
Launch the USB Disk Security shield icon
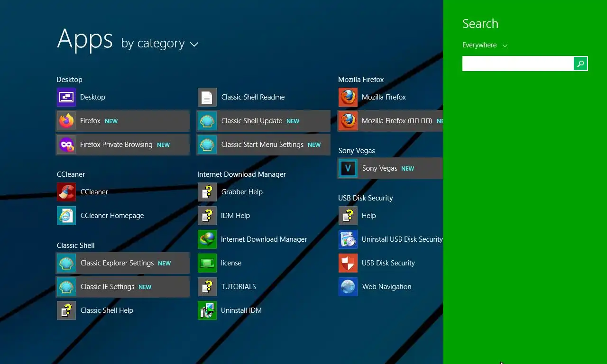[348, 263]
